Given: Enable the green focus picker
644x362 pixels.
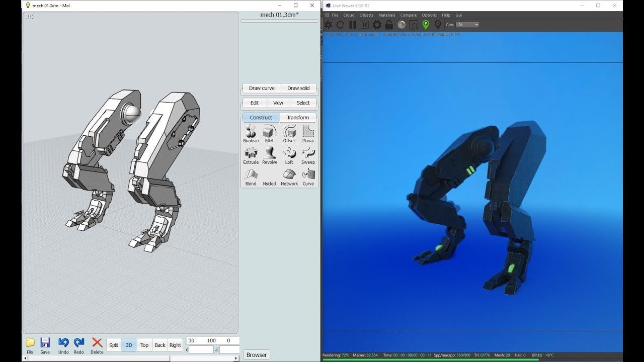Looking at the screenshot, I should click(426, 25).
